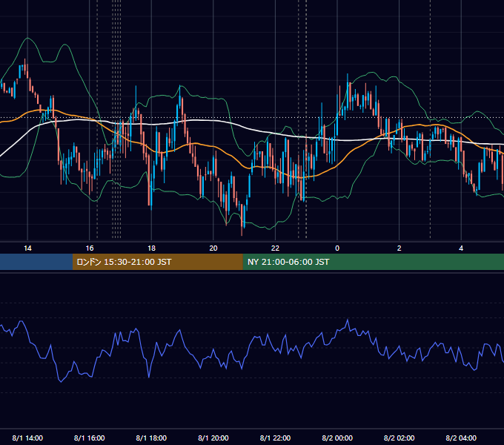Click the 4 hour label on price chart axis
The width and height of the screenshot is (504, 445).
pyautogui.click(x=461, y=248)
